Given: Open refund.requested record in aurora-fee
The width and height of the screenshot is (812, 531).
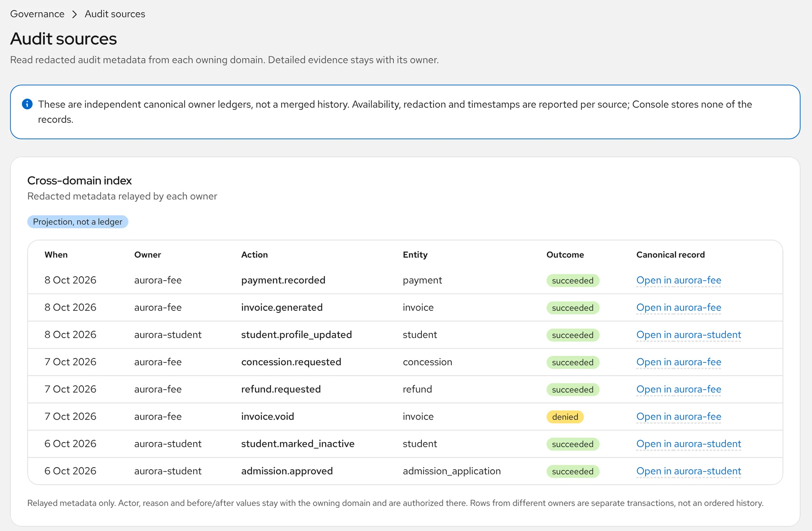Looking at the screenshot, I should pyautogui.click(x=678, y=389).
